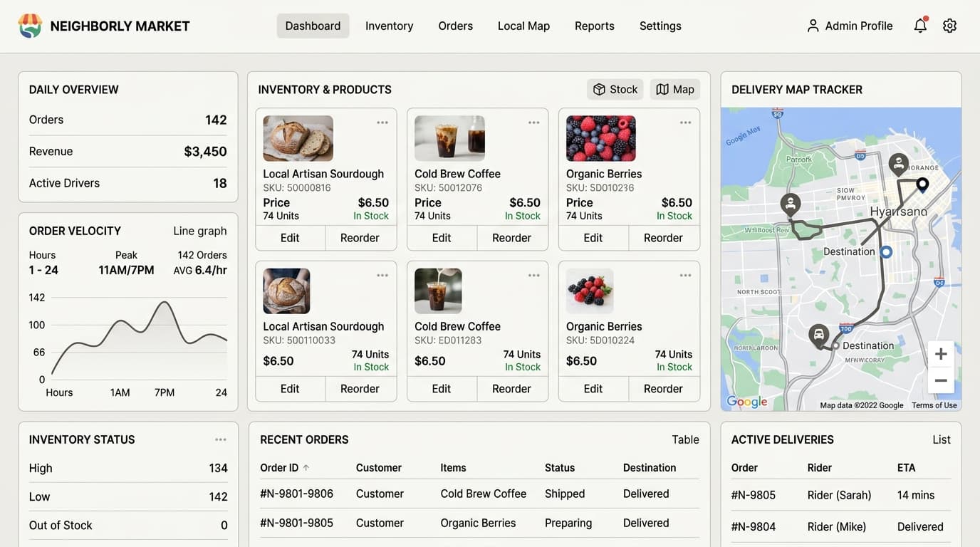The image size is (980, 547).
Task: Open three-dot menu on top Local Artisan Sourdough card
Action: click(382, 123)
